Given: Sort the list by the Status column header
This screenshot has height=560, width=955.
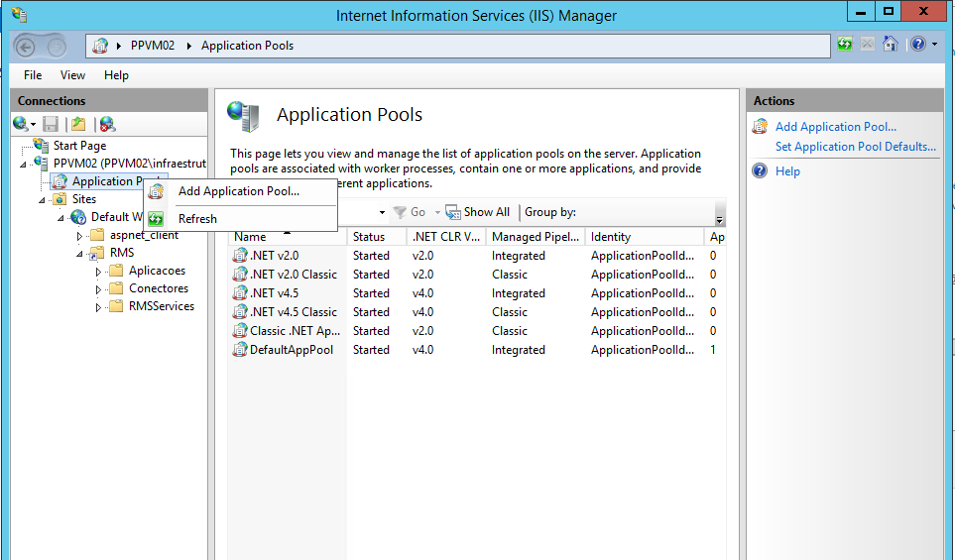Looking at the screenshot, I should pos(369,237).
